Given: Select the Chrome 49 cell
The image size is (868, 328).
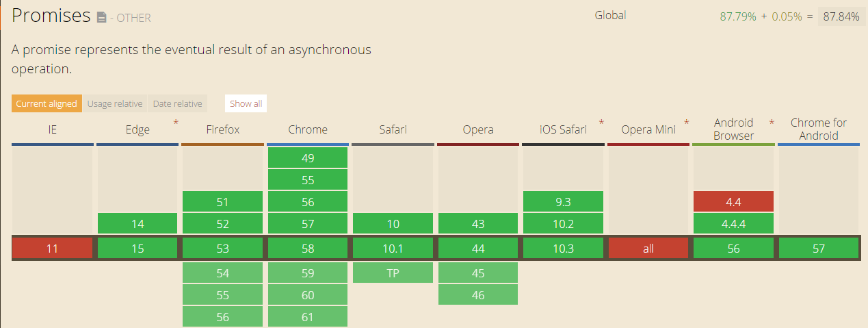Looking at the screenshot, I should [x=308, y=158].
